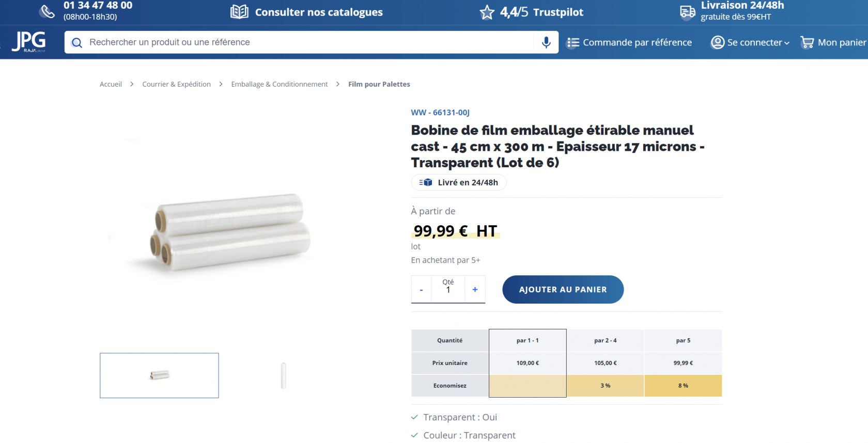Click the phone icon in header
This screenshot has width=868, height=443.
coord(48,11)
